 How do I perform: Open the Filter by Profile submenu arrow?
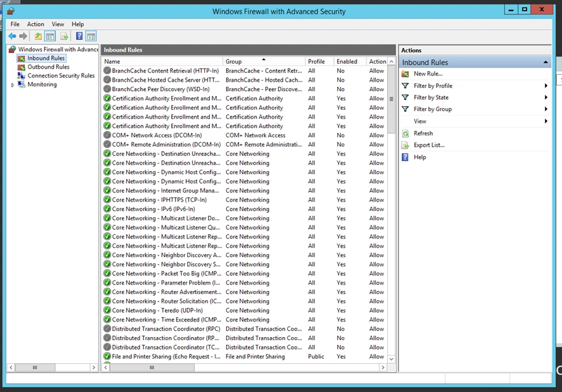546,86
